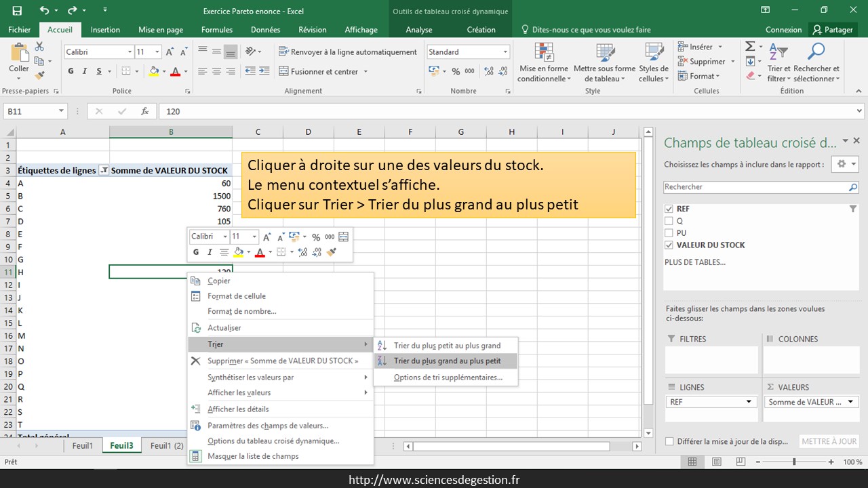Open the REF dropdown in LIGNES area

(749, 402)
